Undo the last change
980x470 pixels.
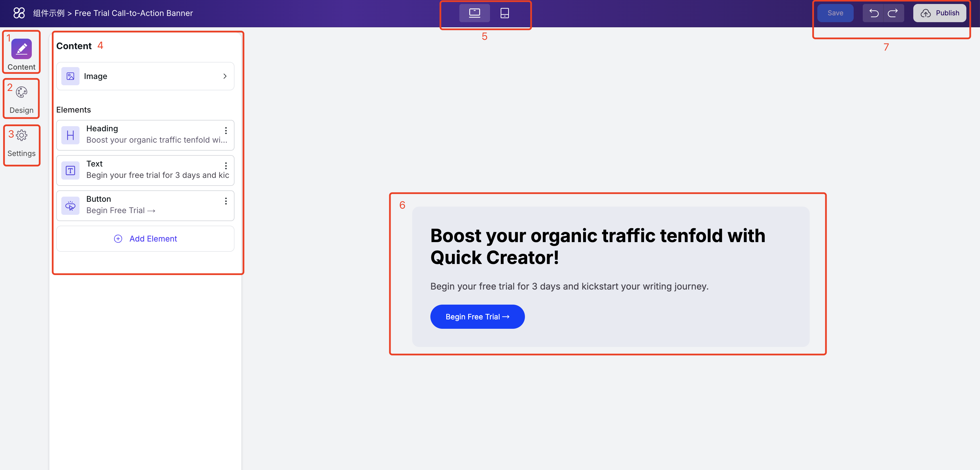tap(874, 13)
